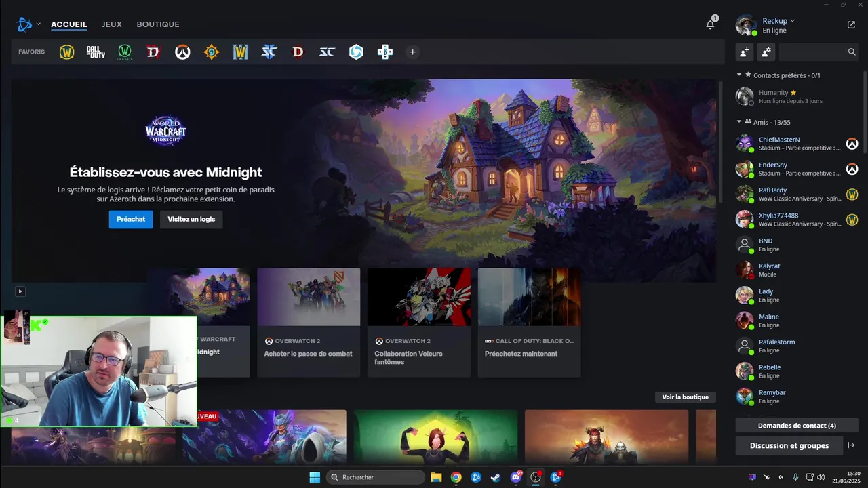This screenshot has height=488, width=868.
Task: Open the notifications bell
Action: 711,24
